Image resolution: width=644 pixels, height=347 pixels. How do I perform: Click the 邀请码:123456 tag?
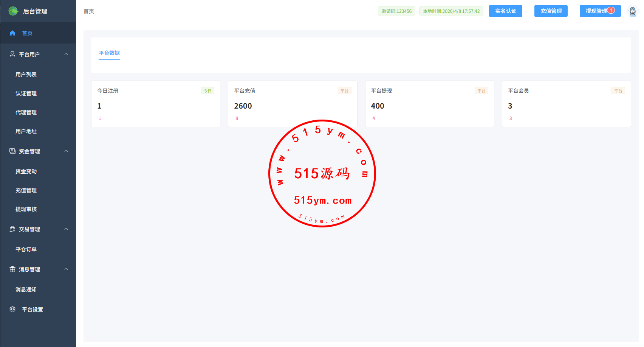(396, 11)
